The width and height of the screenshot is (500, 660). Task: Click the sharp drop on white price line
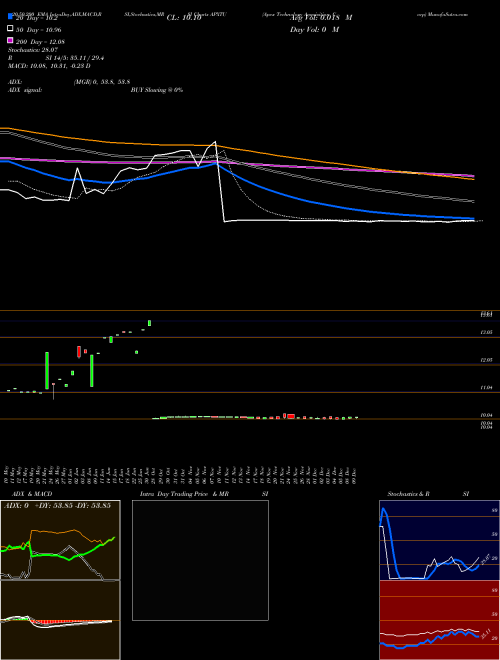point(220,182)
